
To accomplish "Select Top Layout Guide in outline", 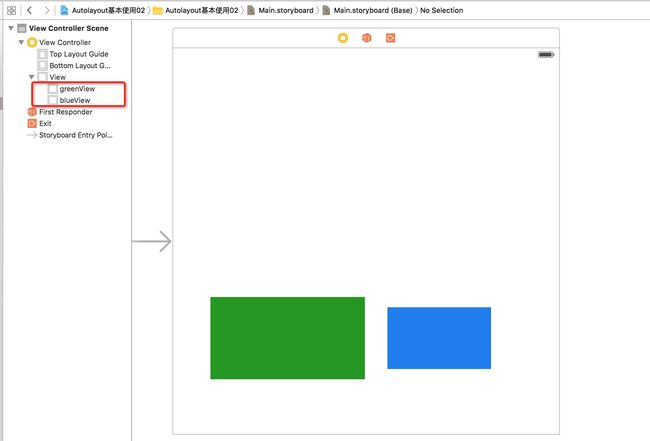I will (79, 54).
